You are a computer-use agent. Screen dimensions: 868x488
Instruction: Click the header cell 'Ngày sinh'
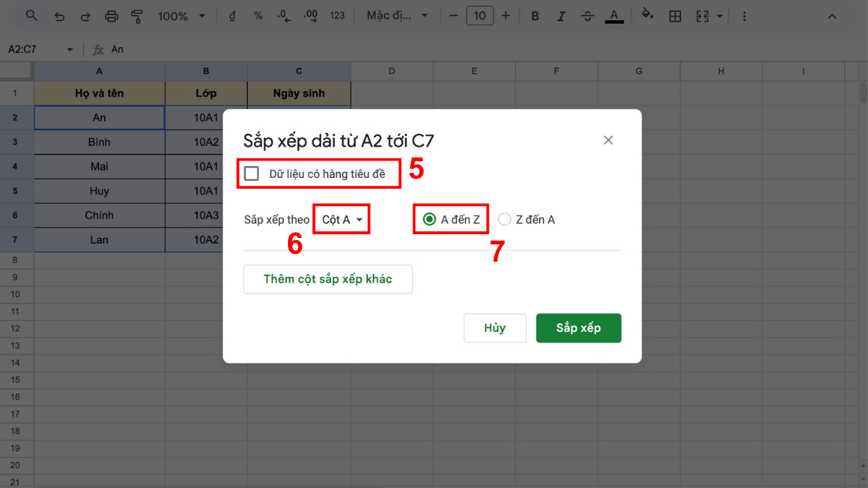[x=299, y=93]
